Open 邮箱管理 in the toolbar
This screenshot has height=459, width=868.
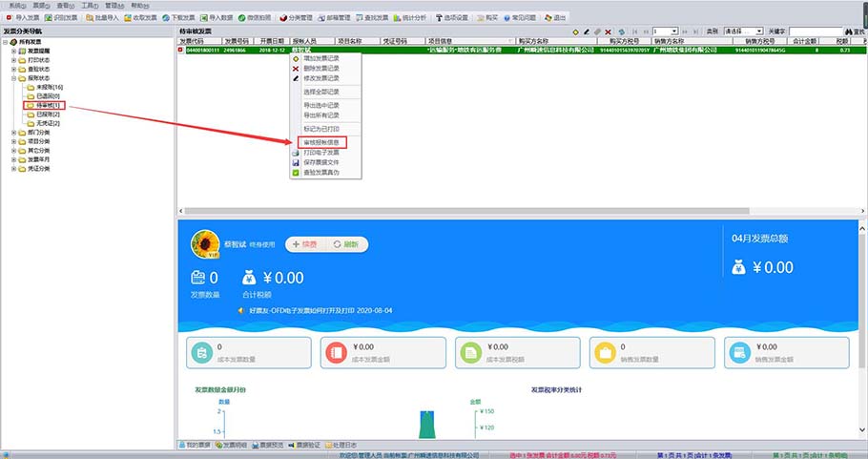point(334,18)
